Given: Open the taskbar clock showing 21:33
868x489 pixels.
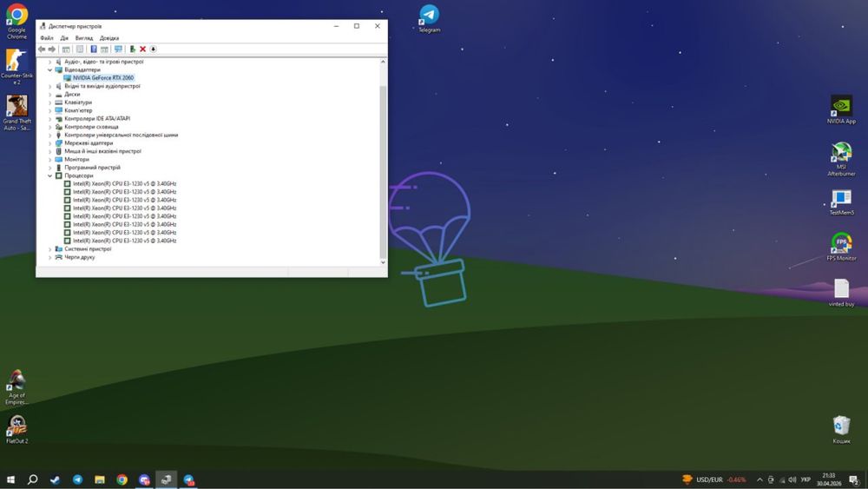Looking at the screenshot, I should click(829, 479).
